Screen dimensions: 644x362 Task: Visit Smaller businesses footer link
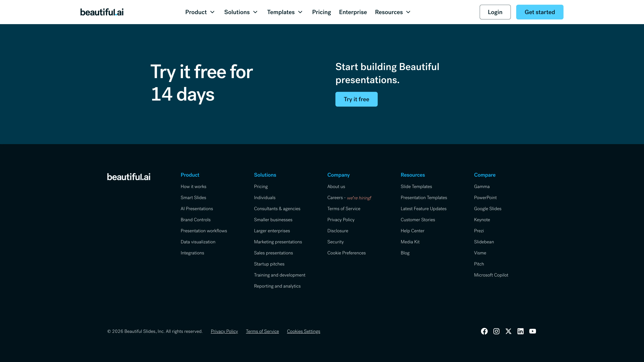coord(273,220)
